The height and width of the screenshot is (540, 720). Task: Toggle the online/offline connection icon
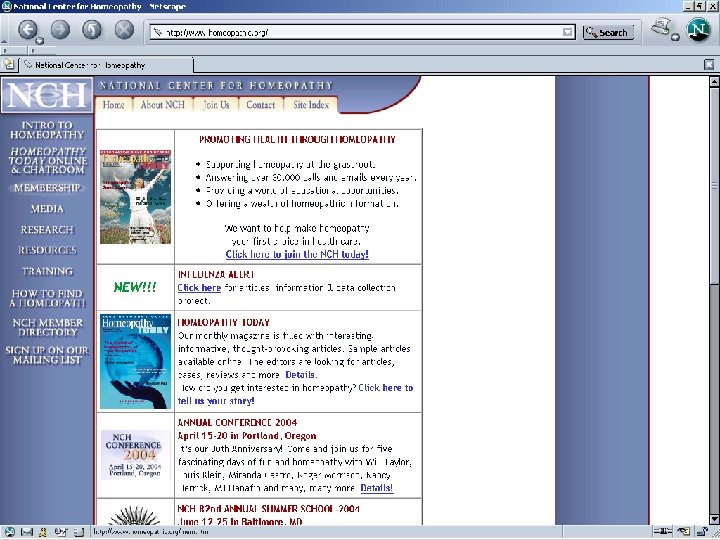[663, 532]
